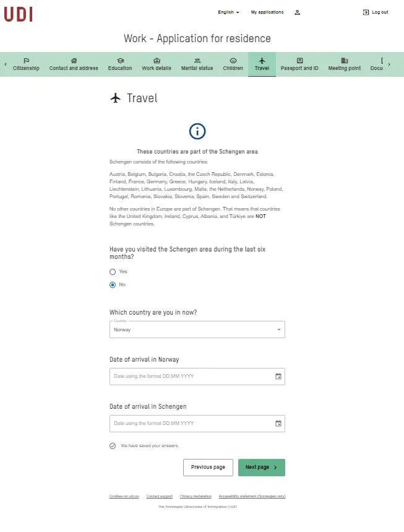The width and height of the screenshot is (404, 532).
Task: Open calendar picker for arrival in Schengen
Action: click(x=278, y=424)
